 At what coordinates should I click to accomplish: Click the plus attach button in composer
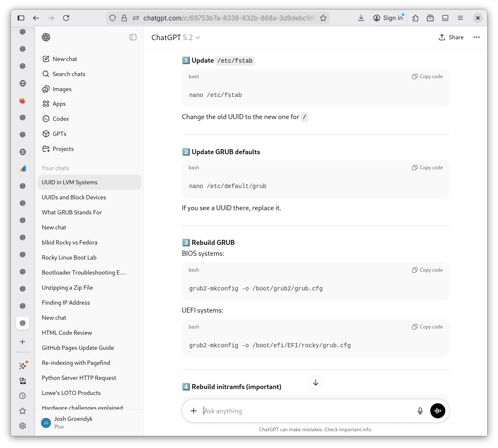click(194, 411)
